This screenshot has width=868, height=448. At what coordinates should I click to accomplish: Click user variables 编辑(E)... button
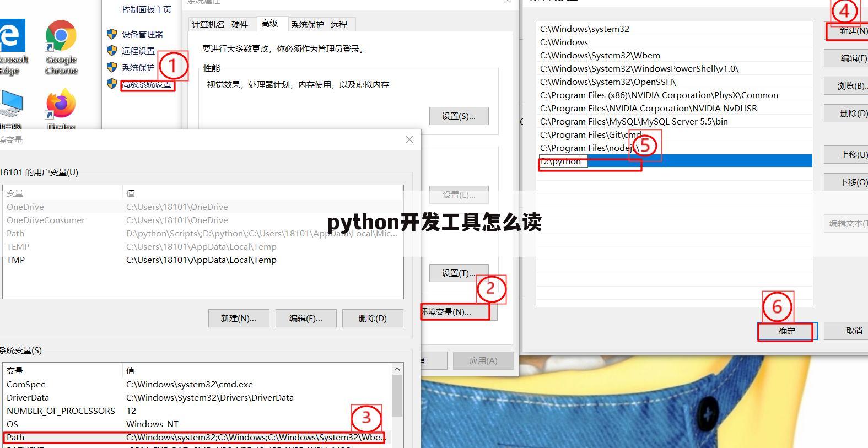click(x=306, y=318)
